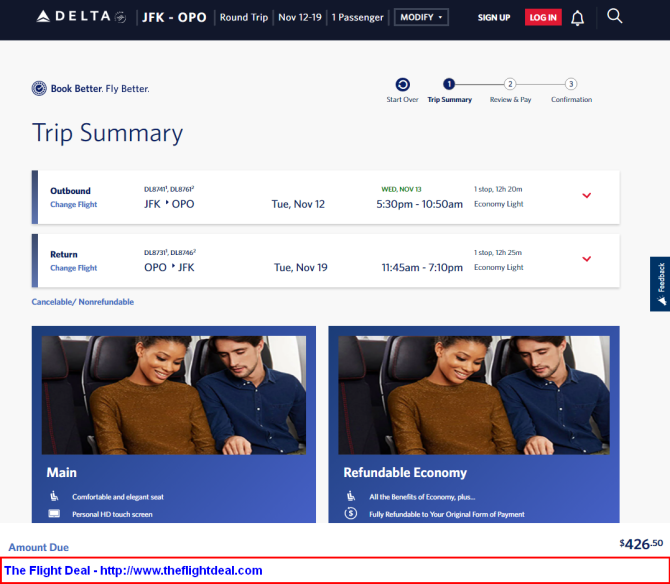Select the Refundable Economy card image
The image size is (670, 584).
tap(474, 395)
